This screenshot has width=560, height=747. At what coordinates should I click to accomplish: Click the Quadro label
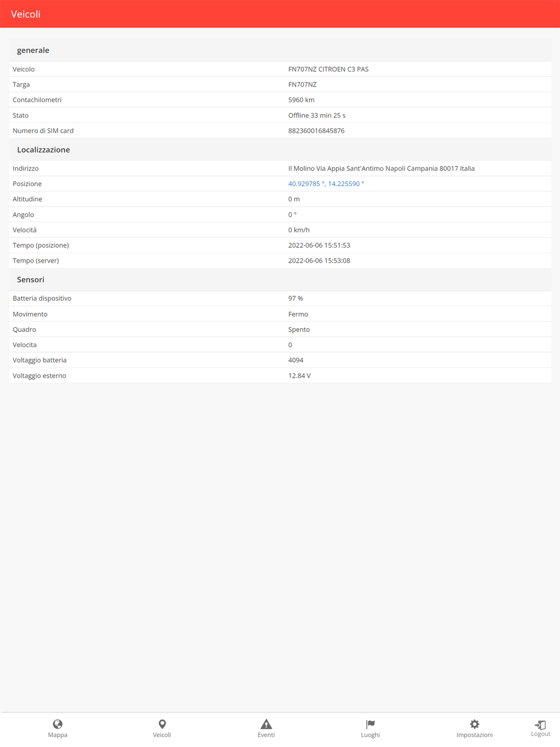[x=25, y=329]
